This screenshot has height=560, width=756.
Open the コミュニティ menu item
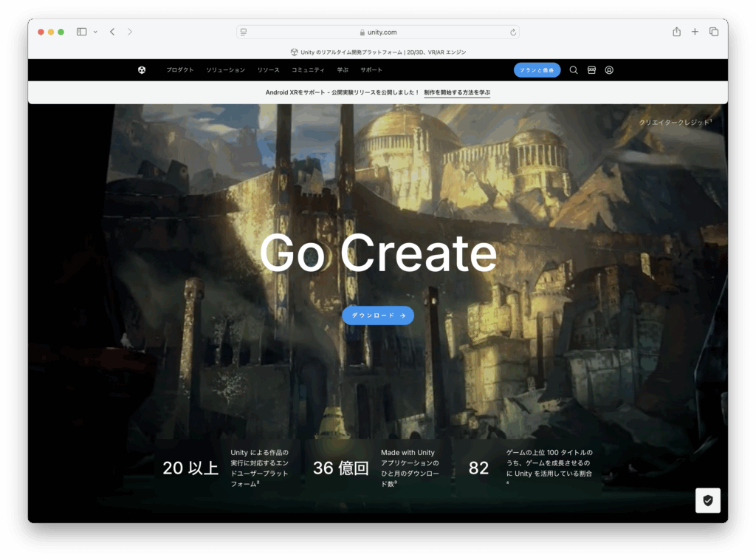[308, 70]
